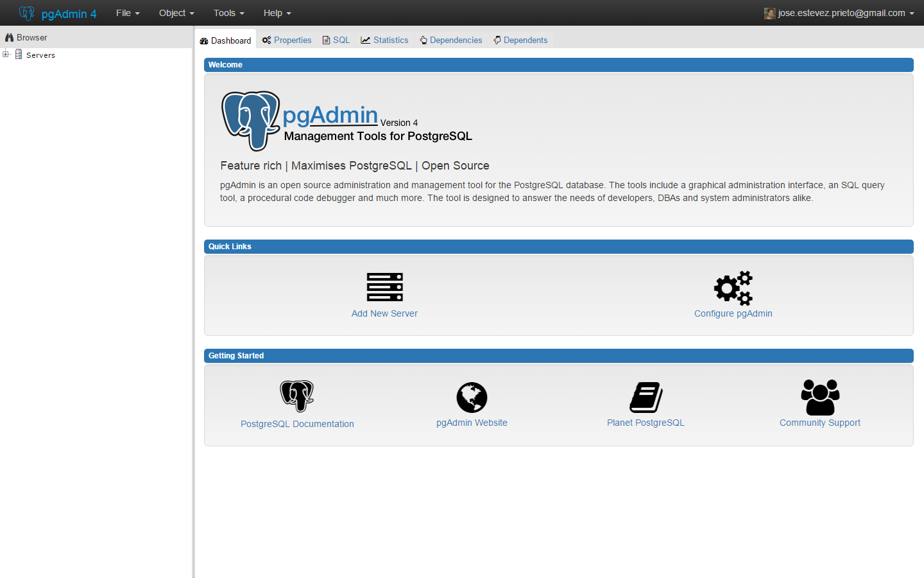Expand the Servers tree node
Screen dimensions: 924x578
pyautogui.click(x=6, y=55)
